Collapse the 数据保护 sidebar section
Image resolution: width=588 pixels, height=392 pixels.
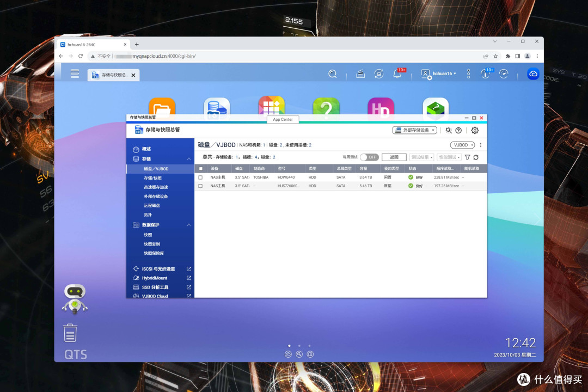click(188, 225)
